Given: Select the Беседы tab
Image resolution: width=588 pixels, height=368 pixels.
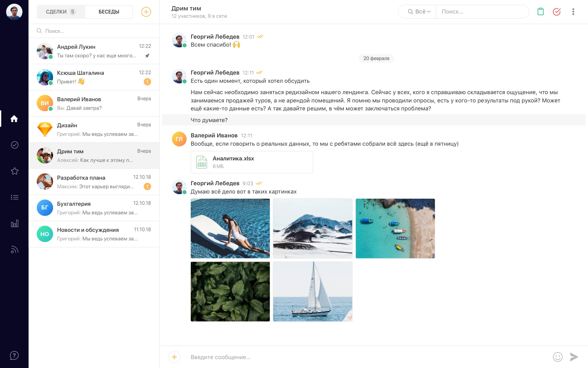Looking at the screenshot, I should coord(109,12).
